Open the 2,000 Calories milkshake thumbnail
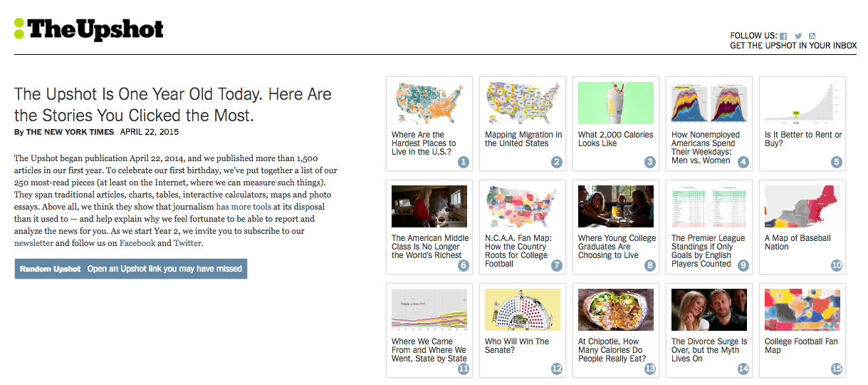 click(x=615, y=103)
